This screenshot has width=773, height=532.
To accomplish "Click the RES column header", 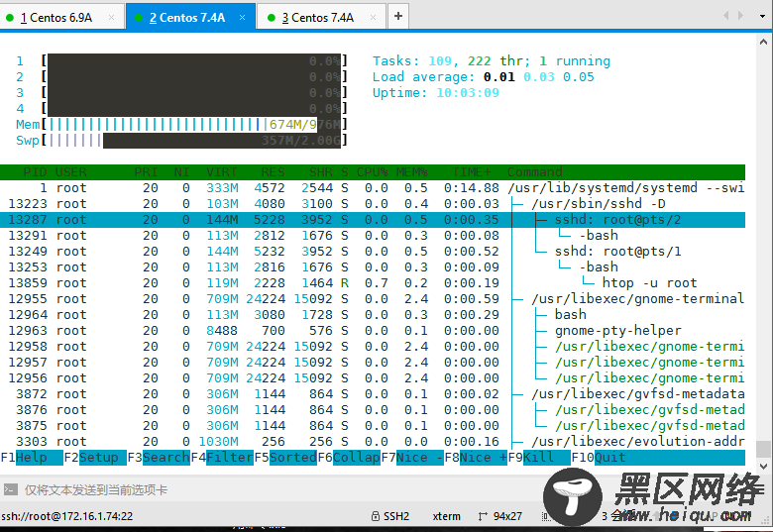I will (x=274, y=172).
